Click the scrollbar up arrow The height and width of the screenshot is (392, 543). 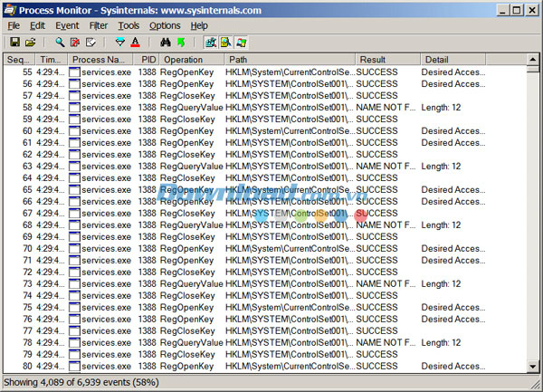click(533, 60)
